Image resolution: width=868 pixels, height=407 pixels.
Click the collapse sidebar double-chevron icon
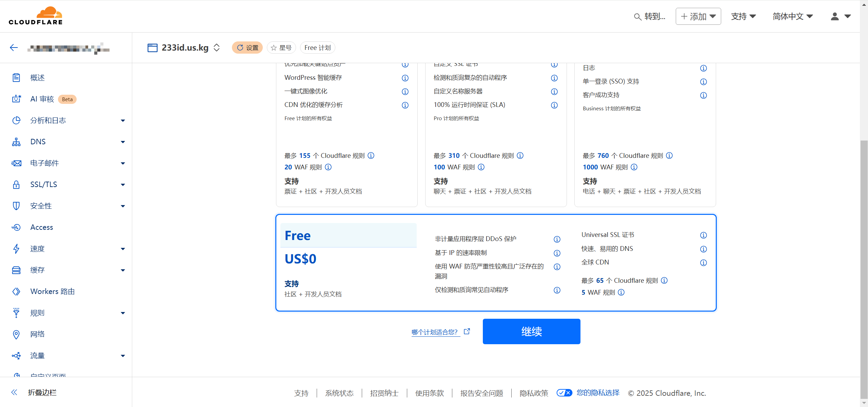click(14, 393)
